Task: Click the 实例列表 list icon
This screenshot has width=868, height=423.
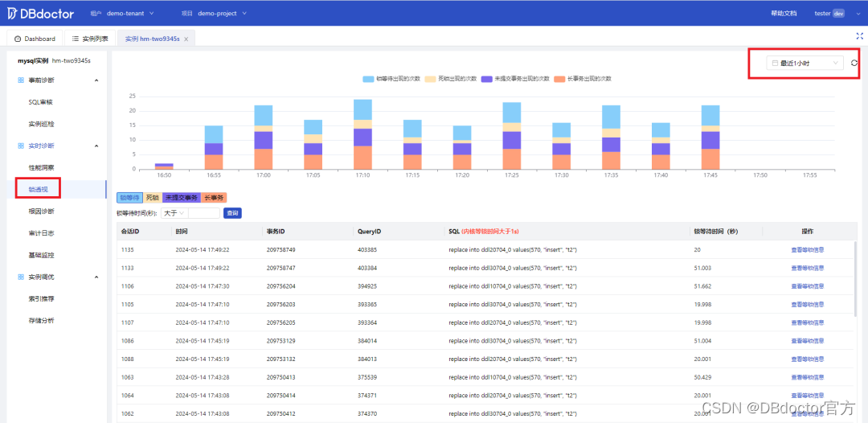Action: [x=76, y=39]
